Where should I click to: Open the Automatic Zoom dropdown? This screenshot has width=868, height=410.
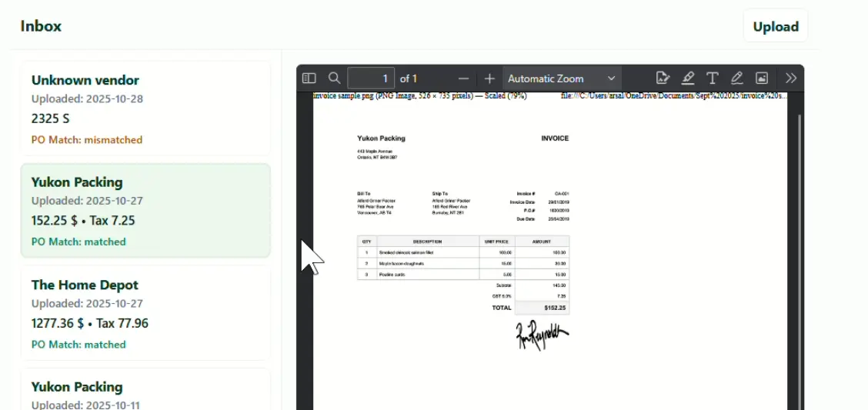tap(562, 78)
